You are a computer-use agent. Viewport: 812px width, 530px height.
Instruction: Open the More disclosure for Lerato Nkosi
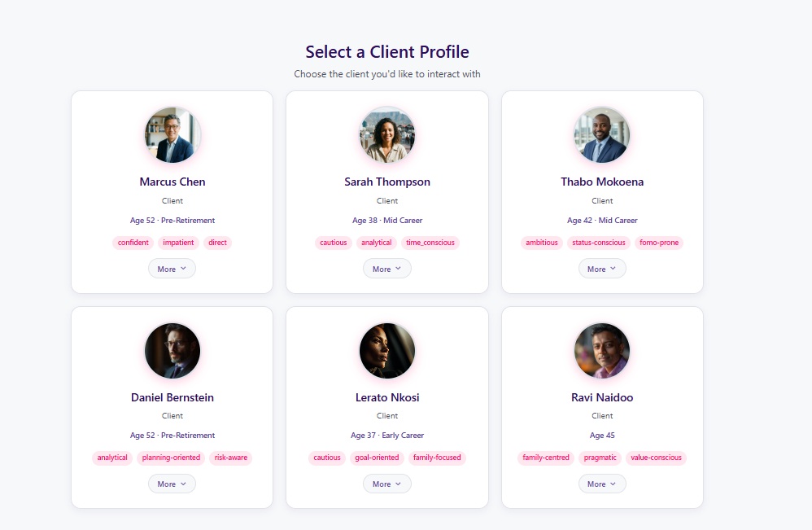pyautogui.click(x=387, y=483)
